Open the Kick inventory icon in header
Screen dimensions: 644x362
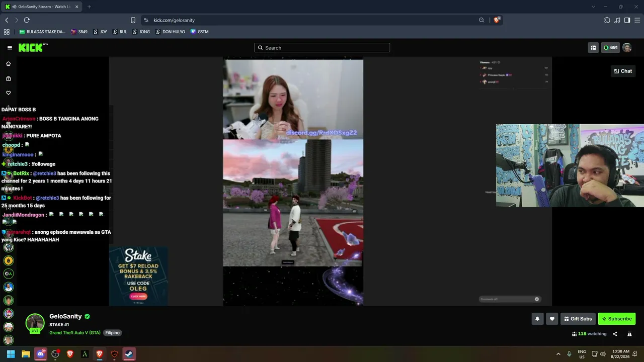coord(593,48)
